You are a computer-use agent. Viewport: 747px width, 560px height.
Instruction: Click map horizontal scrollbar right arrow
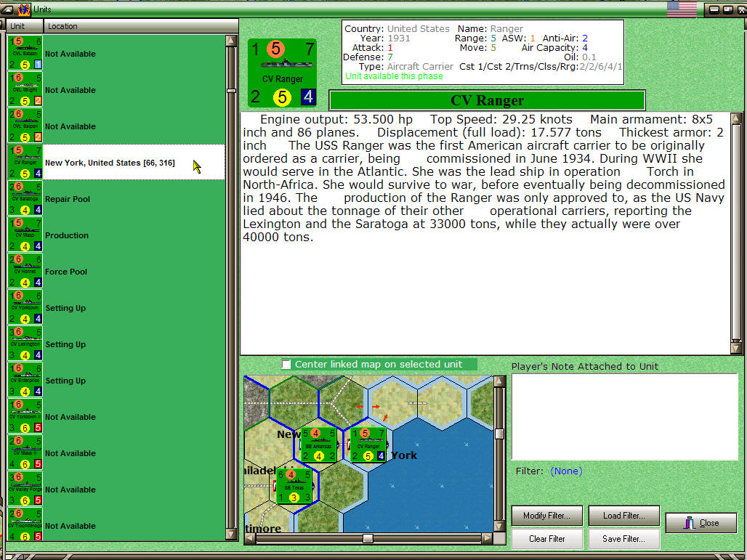(x=487, y=538)
